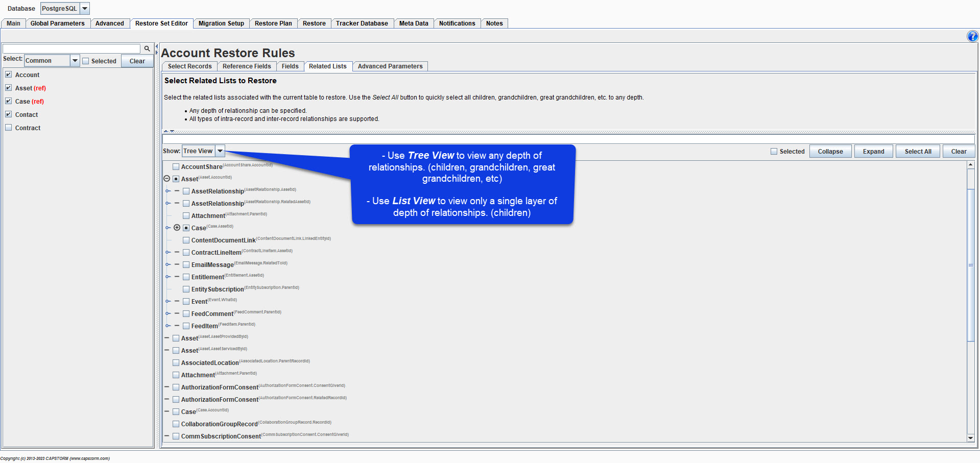
Task: Click the down scroll arrow on the tree scrollbar
Action: point(970,438)
